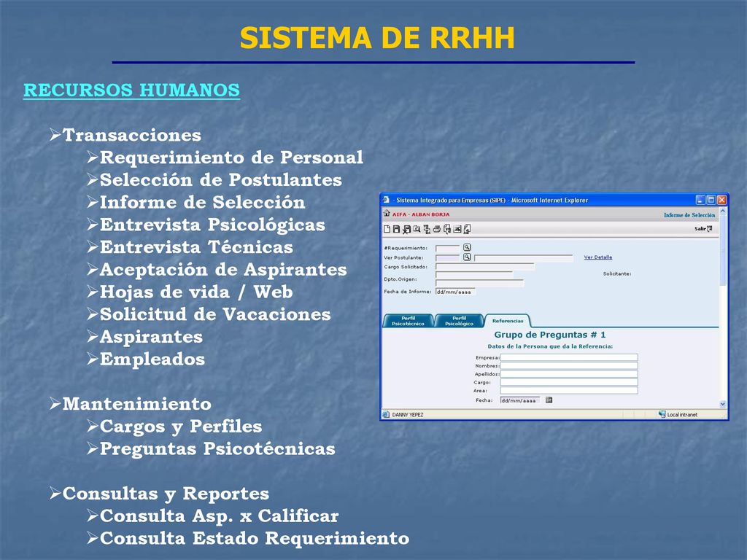Click the Entrevista Psicológicas bullet
This screenshot has width=747, height=560.
tap(212, 225)
